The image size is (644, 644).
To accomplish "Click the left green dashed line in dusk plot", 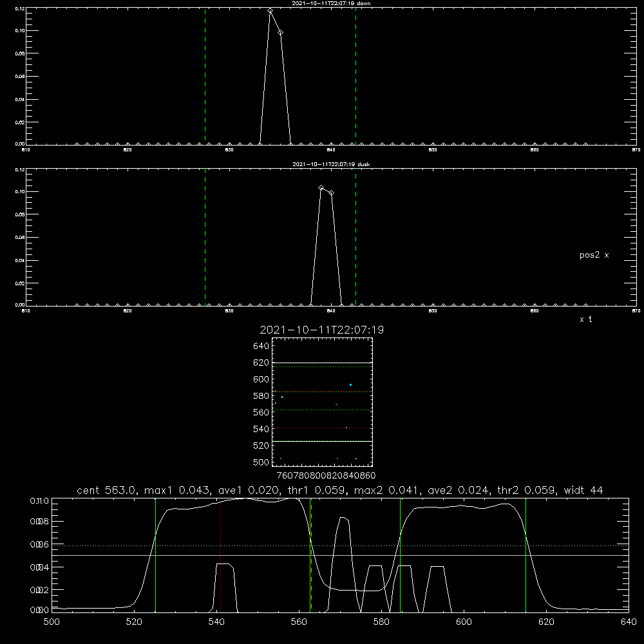I will [x=205, y=237].
